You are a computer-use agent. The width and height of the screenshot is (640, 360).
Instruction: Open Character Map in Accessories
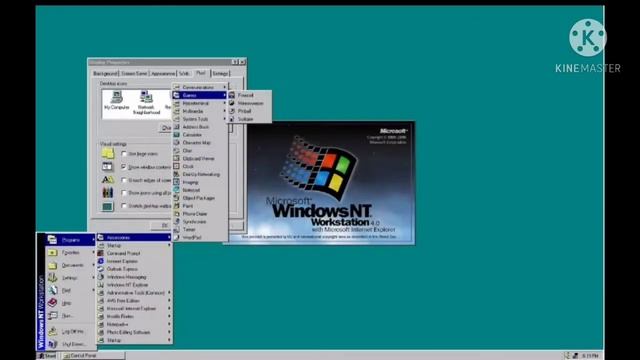[200, 143]
